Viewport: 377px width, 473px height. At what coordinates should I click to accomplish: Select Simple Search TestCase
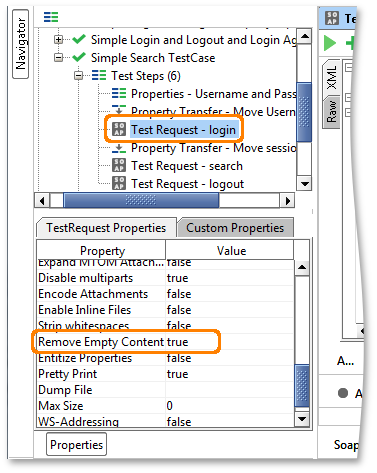(x=153, y=58)
